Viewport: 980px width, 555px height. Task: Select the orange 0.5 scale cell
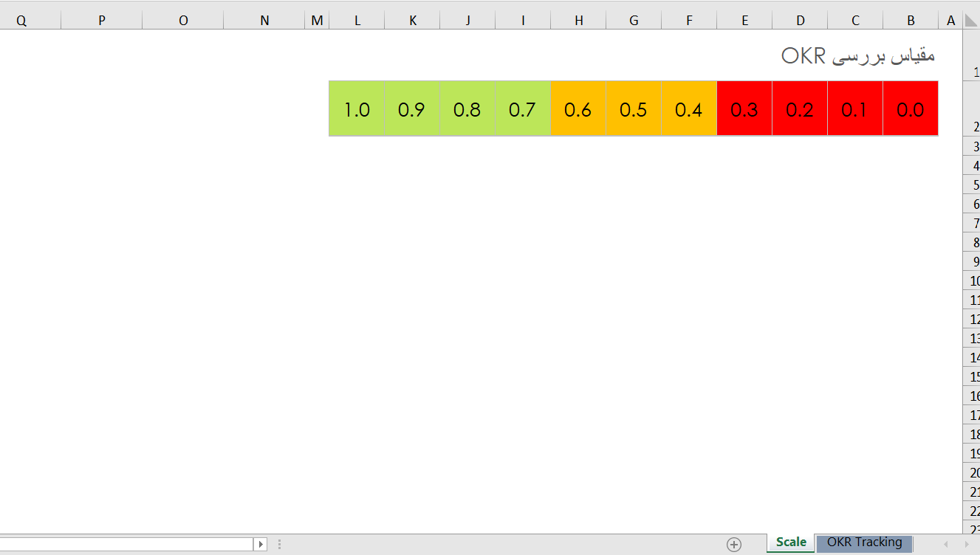click(634, 108)
